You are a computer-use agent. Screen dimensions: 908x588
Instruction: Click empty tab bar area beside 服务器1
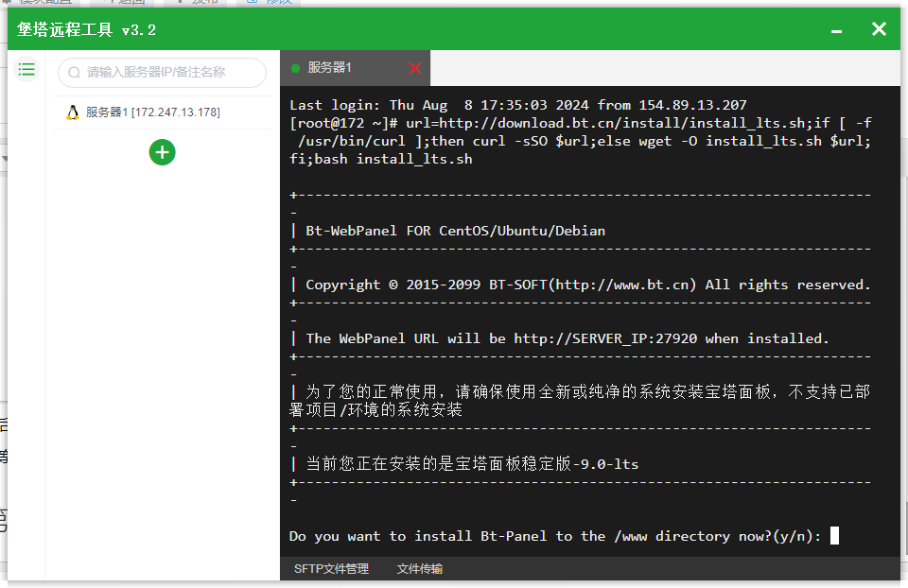point(665,68)
